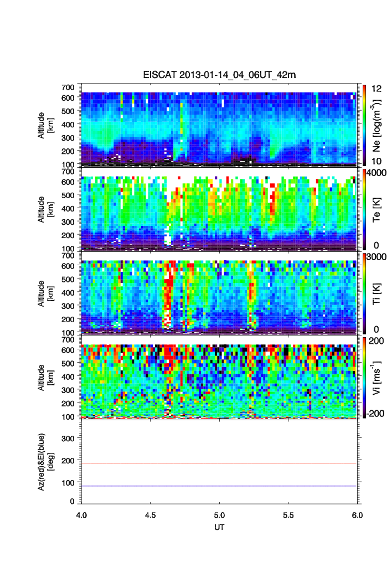
Task: Click the 4000 value on Te colorbar
Action: [x=376, y=173]
